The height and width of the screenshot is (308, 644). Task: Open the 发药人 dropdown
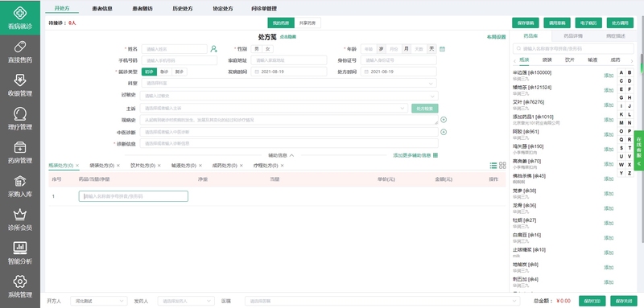(186, 301)
